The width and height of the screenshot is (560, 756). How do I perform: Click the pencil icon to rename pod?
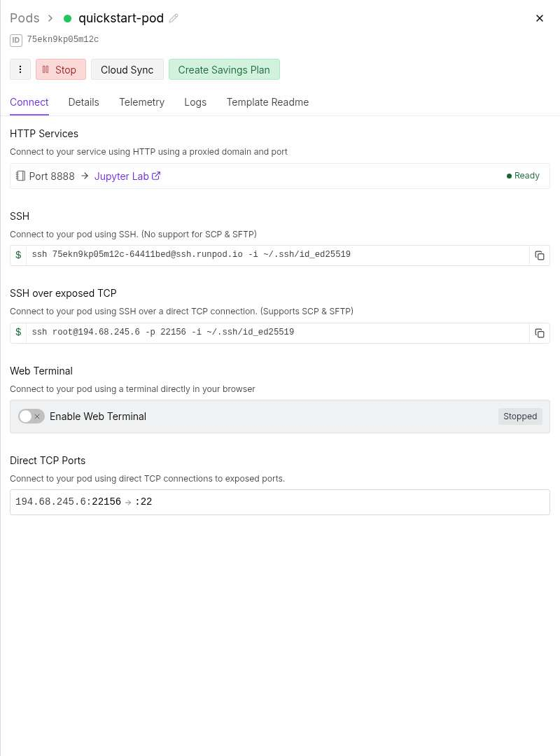pyautogui.click(x=174, y=18)
